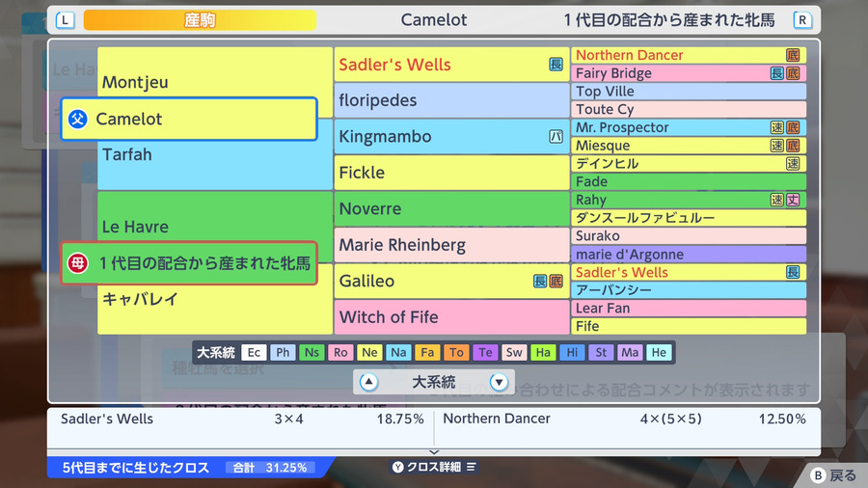Viewport: 868px width, 488px height.
Task: Select the Ro lineage swatch
Action: click(x=340, y=352)
